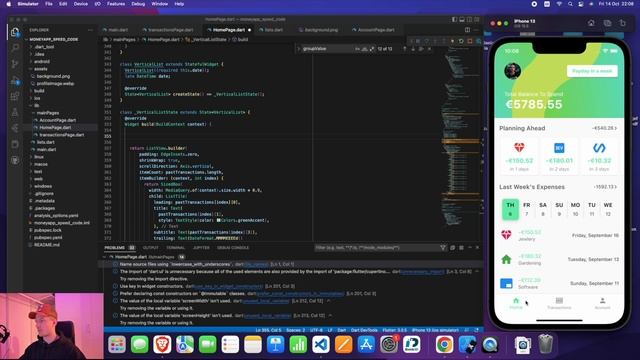
Task: Open Planning Ahead total link
Action: coord(604,128)
